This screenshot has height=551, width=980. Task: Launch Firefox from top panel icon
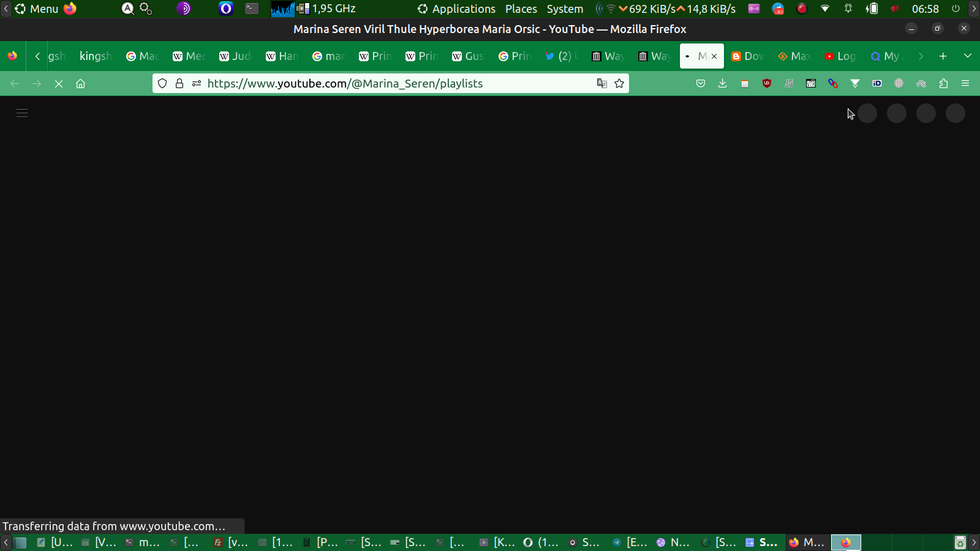(70, 9)
